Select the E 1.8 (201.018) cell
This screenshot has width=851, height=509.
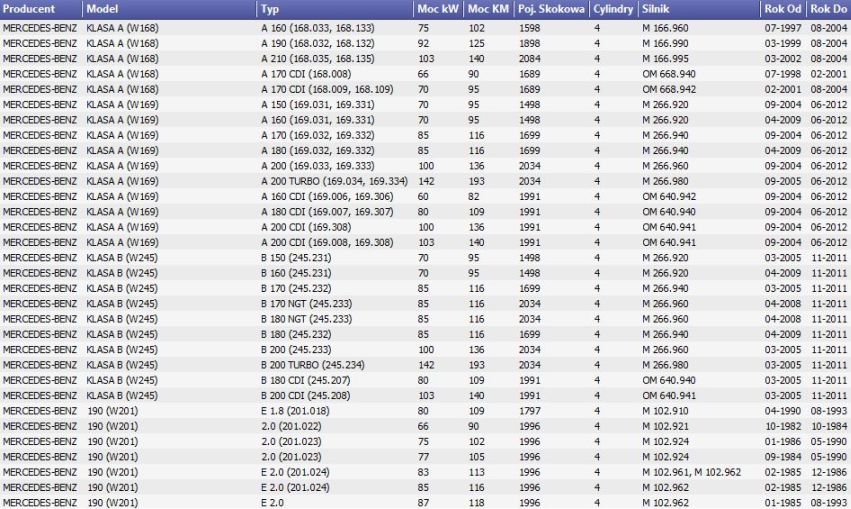point(295,411)
